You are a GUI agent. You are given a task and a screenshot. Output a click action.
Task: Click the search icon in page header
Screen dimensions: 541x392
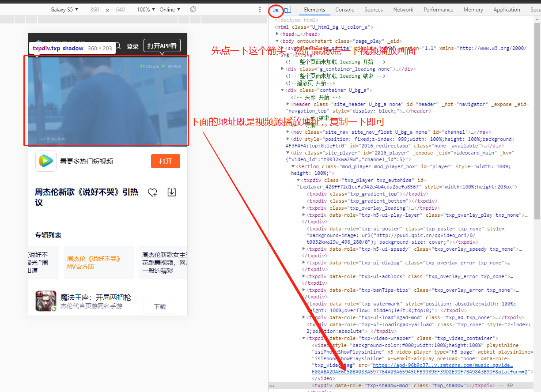click(117, 45)
